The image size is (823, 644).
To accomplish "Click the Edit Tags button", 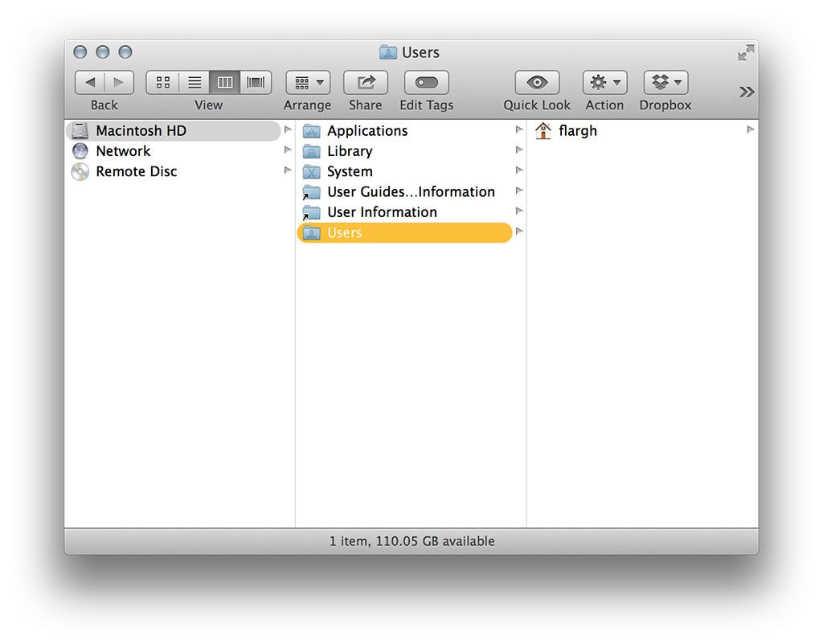I will point(426,82).
